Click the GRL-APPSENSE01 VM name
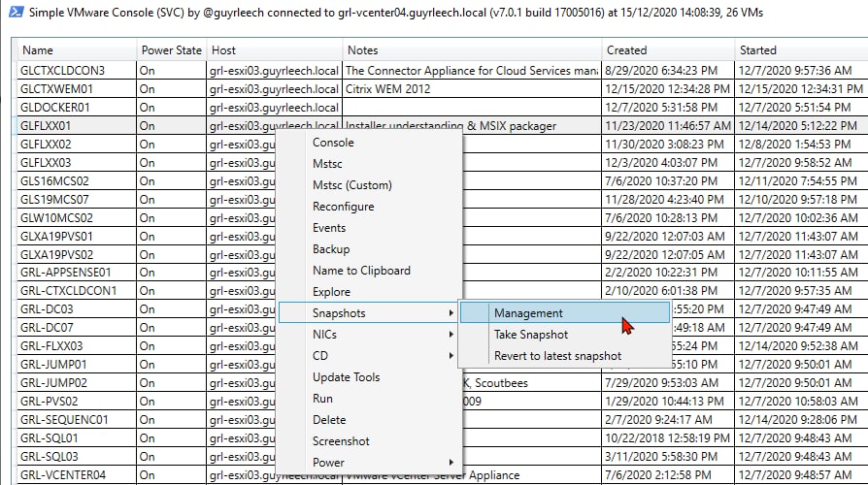The width and height of the screenshot is (868, 485). pos(65,273)
